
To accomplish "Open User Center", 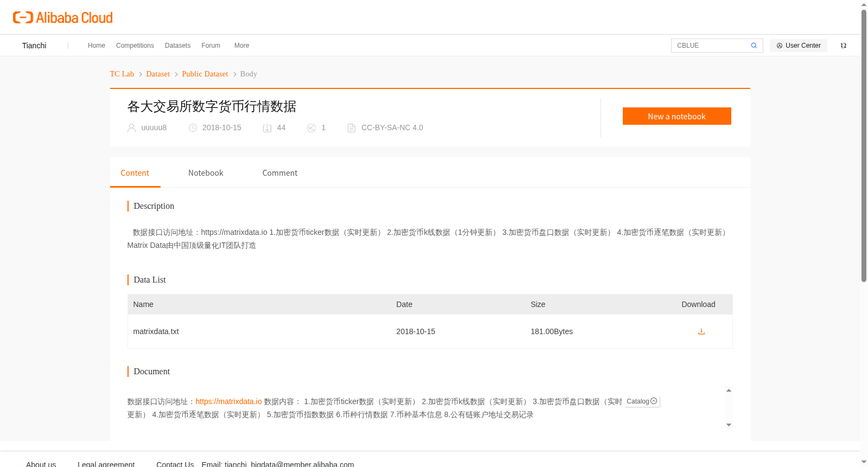I will point(799,46).
